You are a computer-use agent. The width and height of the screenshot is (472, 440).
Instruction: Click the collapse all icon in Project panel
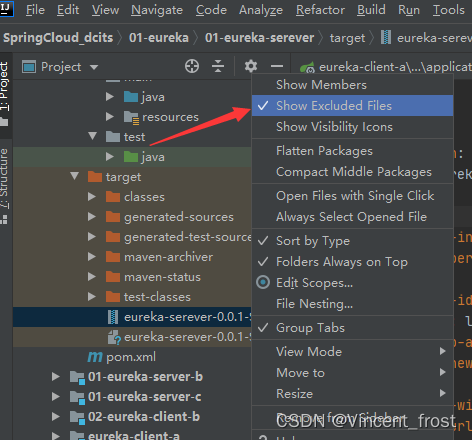point(218,66)
